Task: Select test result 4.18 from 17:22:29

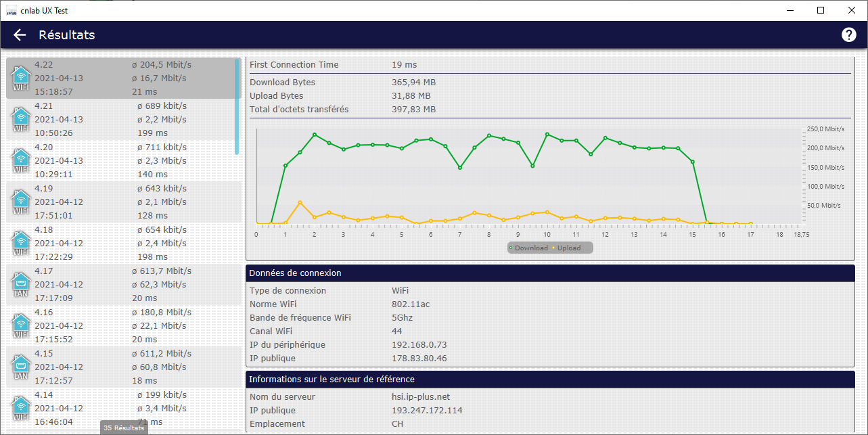Action: tap(122, 244)
